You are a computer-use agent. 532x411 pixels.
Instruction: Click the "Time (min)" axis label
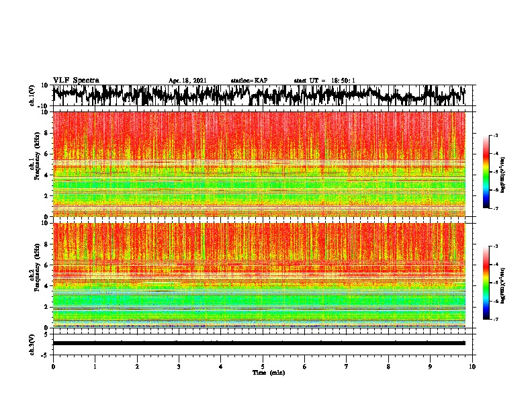click(269, 373)
